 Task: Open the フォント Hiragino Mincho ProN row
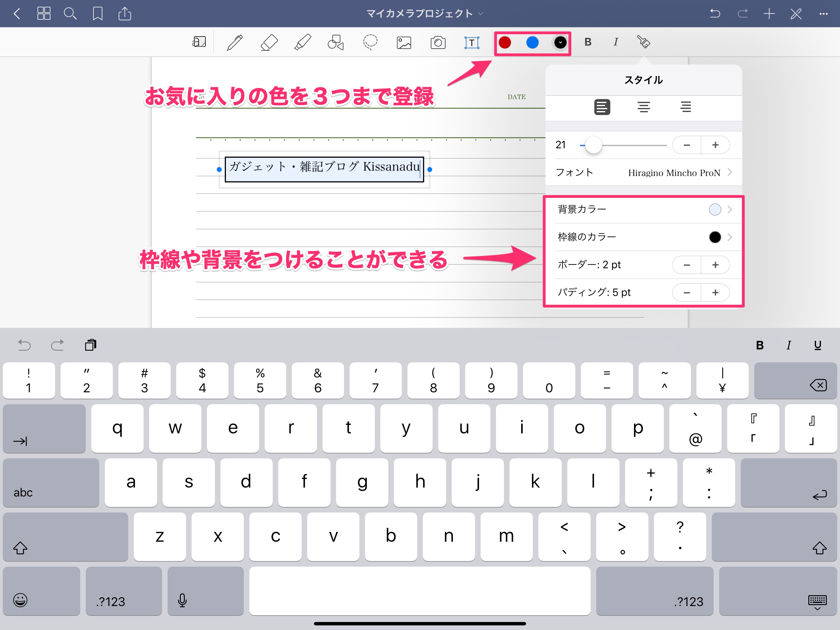(x=643, y=173)
